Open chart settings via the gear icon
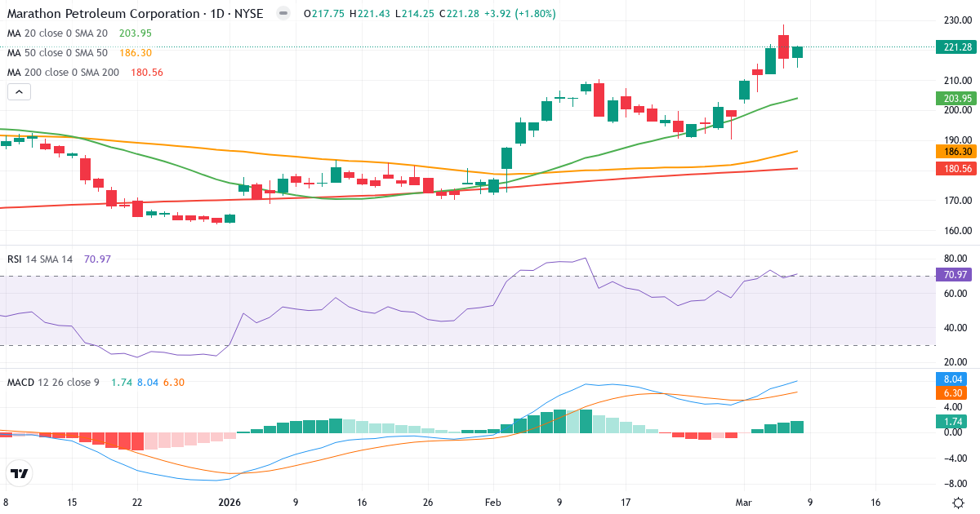This screenshot has width=980, height=514. point(959,503)
